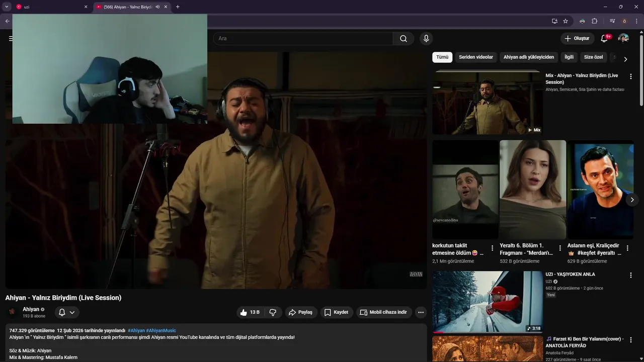644x362 pixels.
Task: Start voice search with microphone icon
Action: (426, 38)
